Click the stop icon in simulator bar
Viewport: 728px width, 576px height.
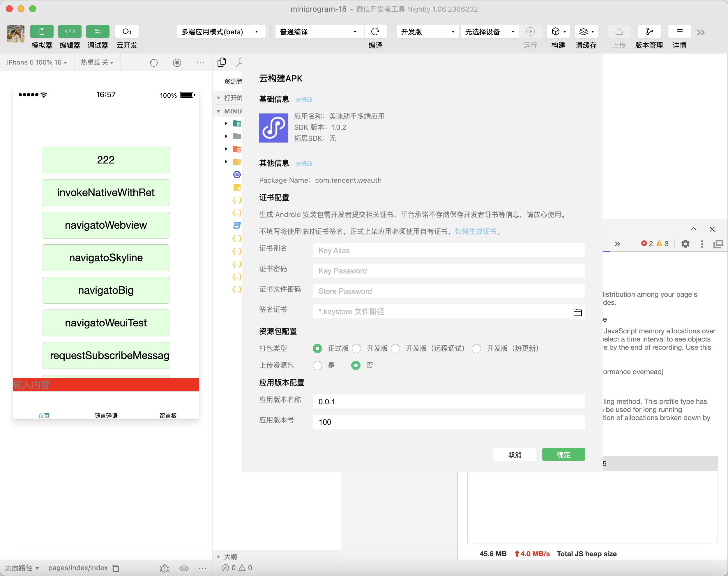177,63
